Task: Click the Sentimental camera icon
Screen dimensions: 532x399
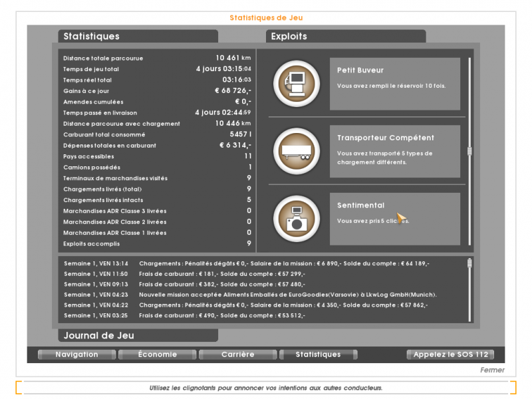Action: [x=297, y=219]
